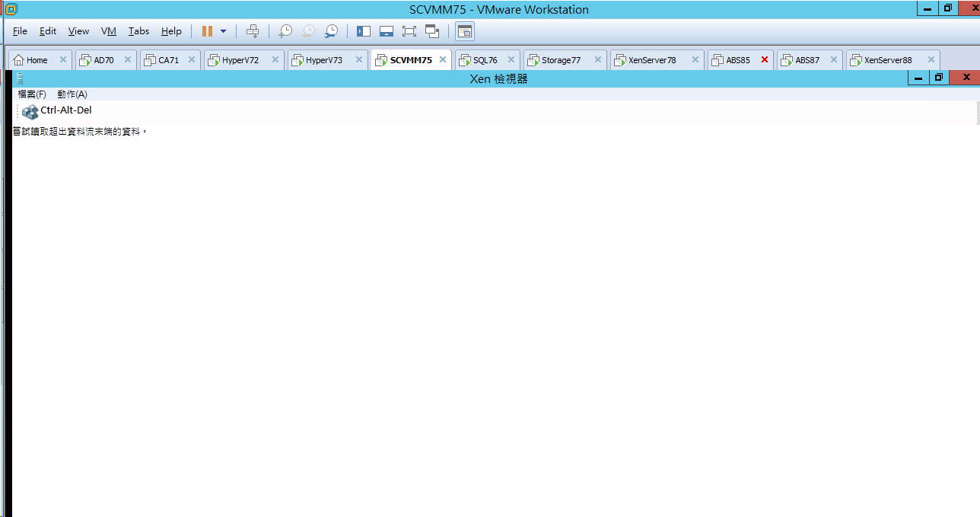
Task: Switch to the ABS85 tab
Action: click(x=740, y=60)
